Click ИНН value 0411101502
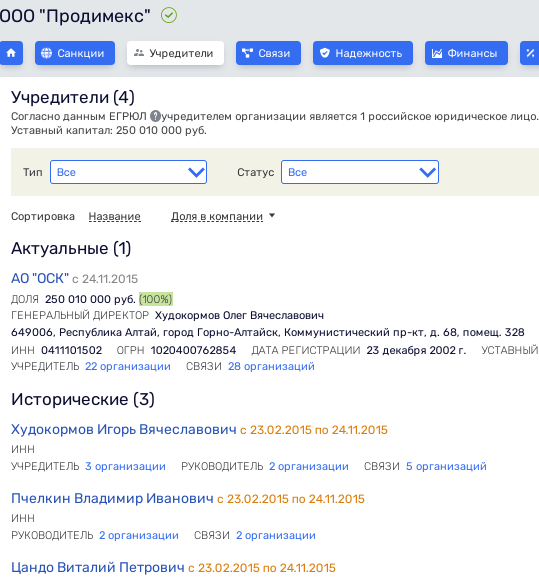This screenshot has width=539, height=577. tap(71, 350)
